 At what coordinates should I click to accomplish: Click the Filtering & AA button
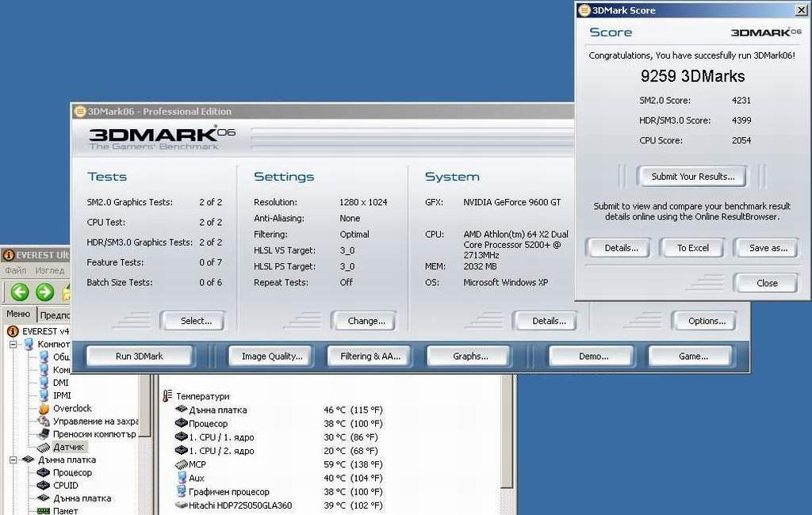[370, 356]
